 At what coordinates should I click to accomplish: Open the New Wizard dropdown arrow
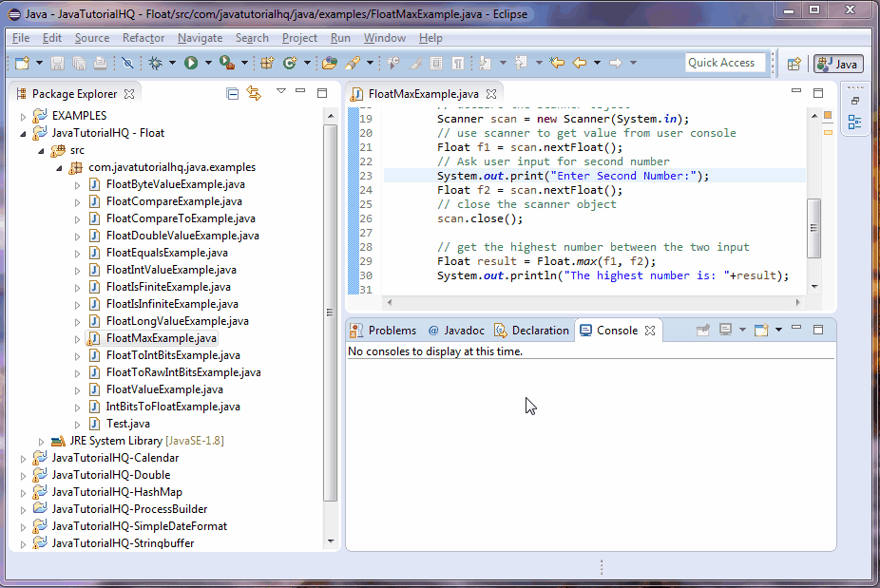point(38,61)
